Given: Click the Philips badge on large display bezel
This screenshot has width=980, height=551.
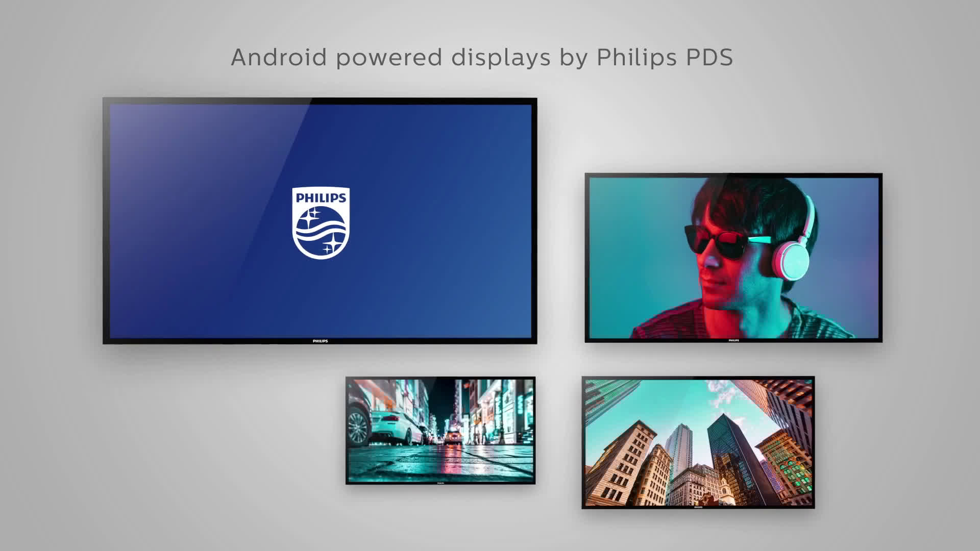Looking at the screenshot, I should pos(321,341).
